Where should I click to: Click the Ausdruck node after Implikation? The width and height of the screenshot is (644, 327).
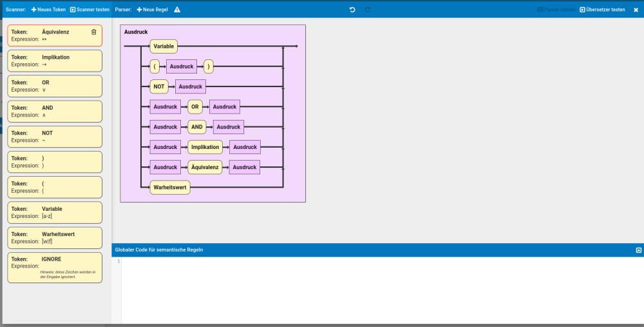(245, 147)
